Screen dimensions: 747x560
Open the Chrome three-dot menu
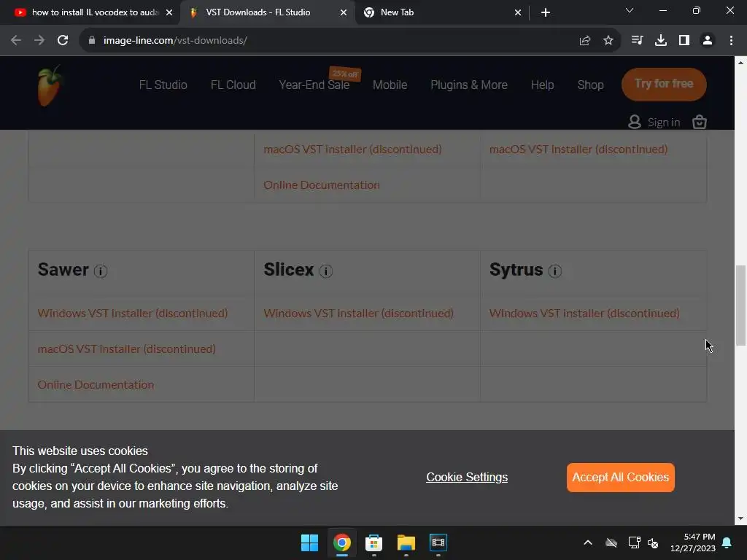click(x=731, y=41)
